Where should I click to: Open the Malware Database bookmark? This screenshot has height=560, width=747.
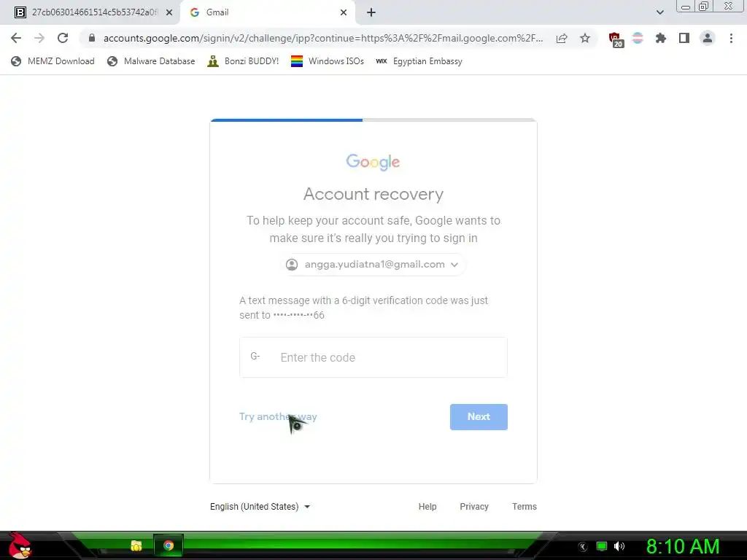[151, 61]
